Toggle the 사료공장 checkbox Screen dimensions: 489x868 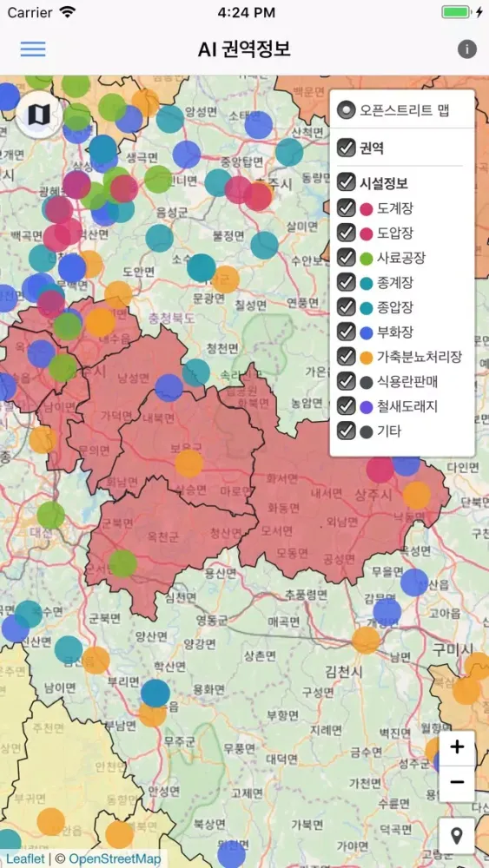[346, 257]
